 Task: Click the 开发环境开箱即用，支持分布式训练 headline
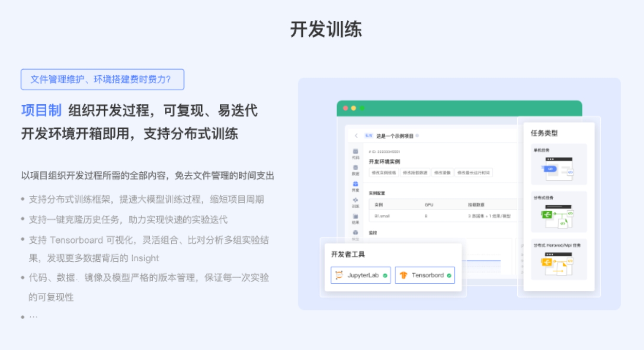[130, 134]
